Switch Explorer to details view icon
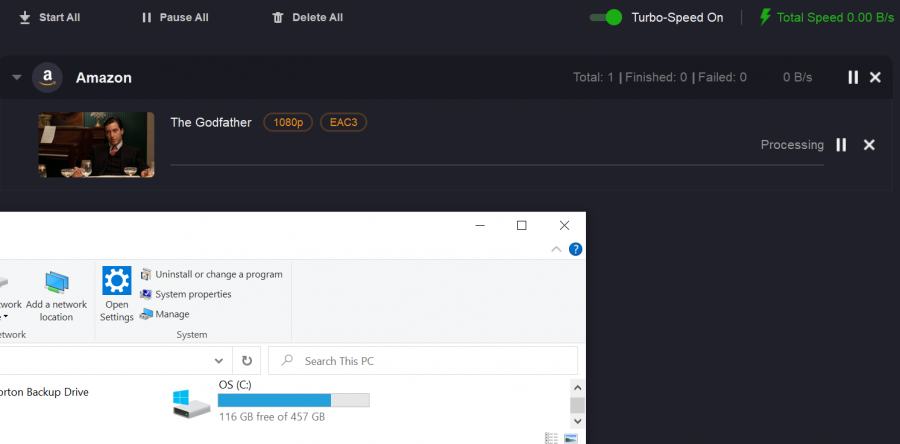The height and width of the screenshot is (444, 900). click(552, 438)
